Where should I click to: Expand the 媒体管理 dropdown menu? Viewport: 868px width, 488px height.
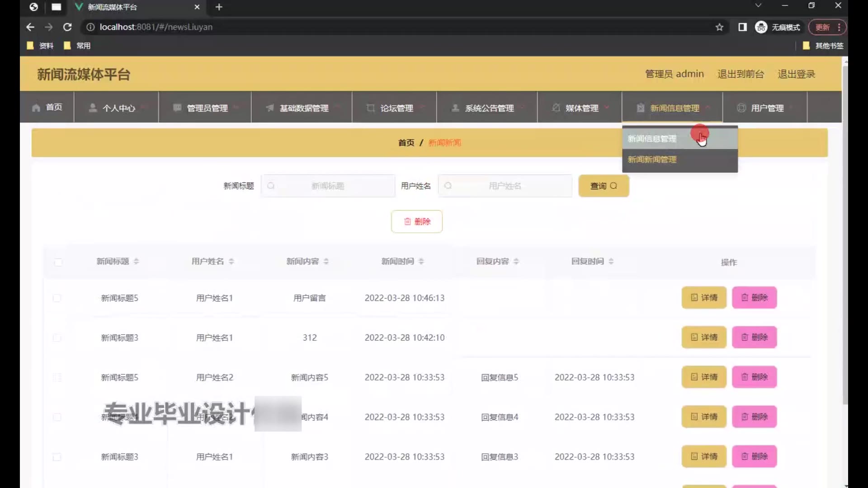click(x=581, y=108)
